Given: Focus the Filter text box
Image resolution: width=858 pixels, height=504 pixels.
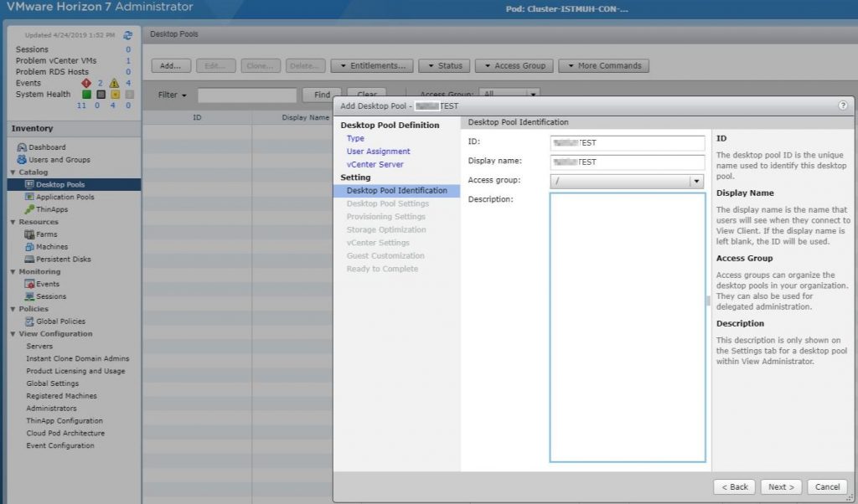Looking at the screenshot, I should coord(247,95).
